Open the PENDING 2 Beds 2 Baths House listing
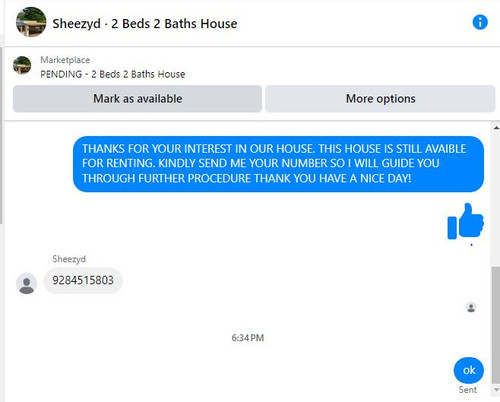This screenshot has width=500, height=402. click(113, 74)
